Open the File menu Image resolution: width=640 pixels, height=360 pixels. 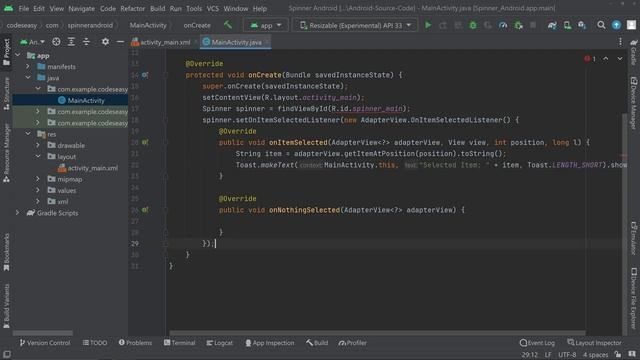tap(24, 8)
